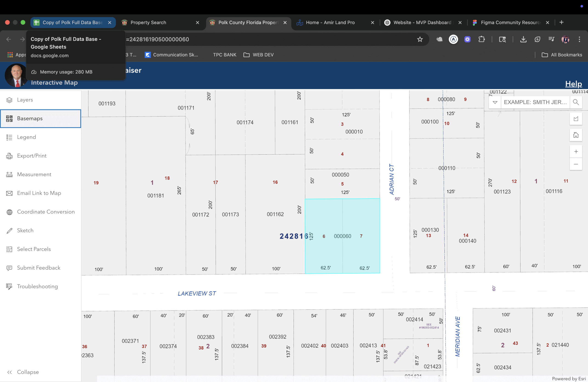Click Submit Feedback in sidebar
588x382 pixels.
pos(39,268)
